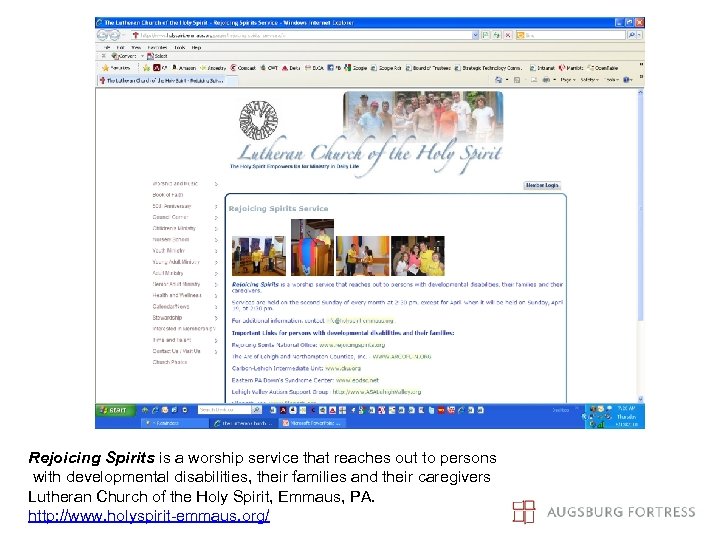
Task: Click the header group photo banner
Action: [x=423, y=117]
